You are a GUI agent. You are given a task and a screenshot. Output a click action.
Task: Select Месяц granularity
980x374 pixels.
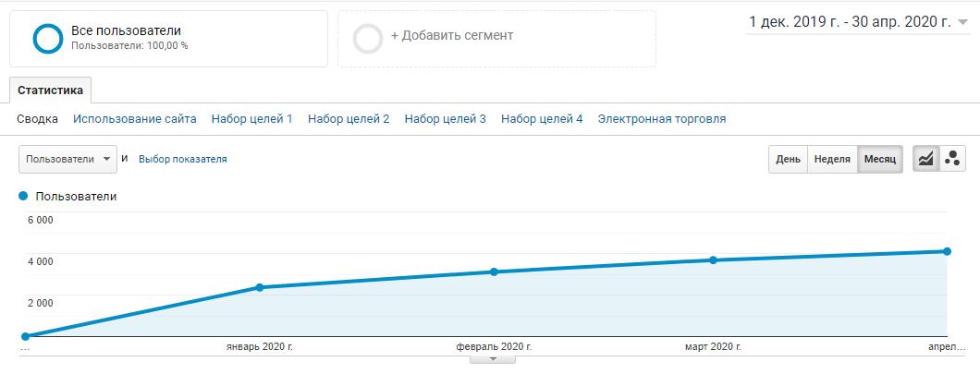[879, 159]
